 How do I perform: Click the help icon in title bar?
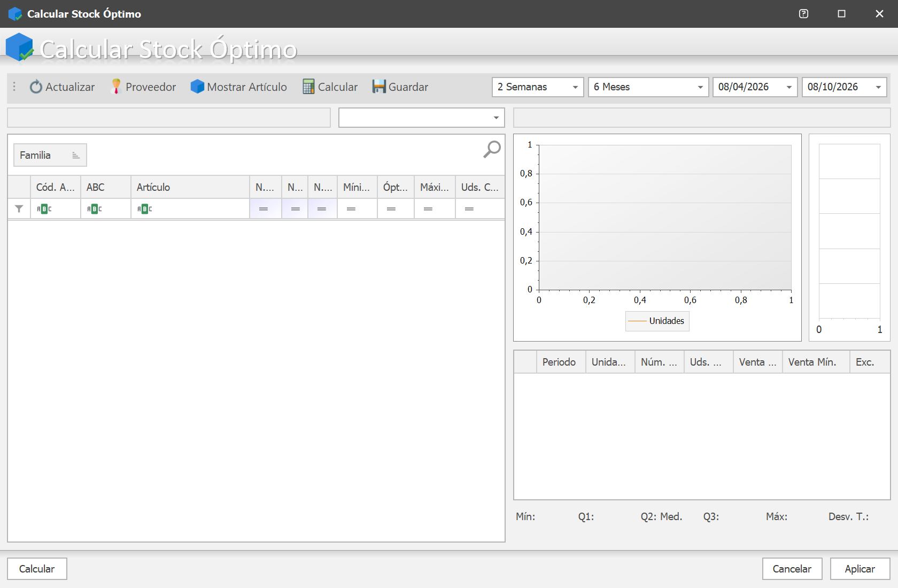(x=803, y=14)
